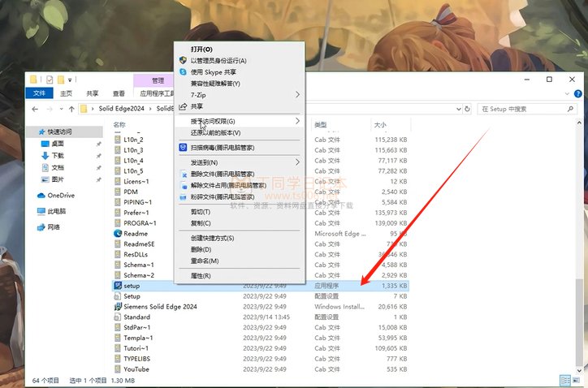Screen dimensions: 588x388
Task: Click the Siemens Solid Edge 2024 installer icon
Action: pos(118,307)
